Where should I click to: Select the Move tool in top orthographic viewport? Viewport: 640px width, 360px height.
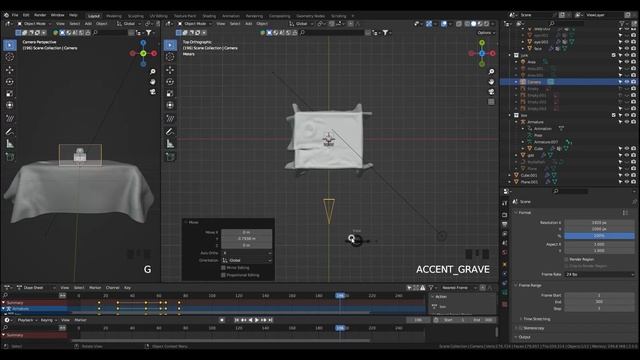pyautogui.click(x=170, y=70)
